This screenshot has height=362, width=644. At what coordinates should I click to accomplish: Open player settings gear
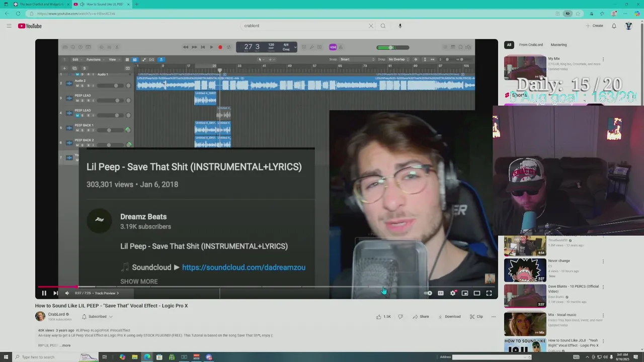click(453, 293)
